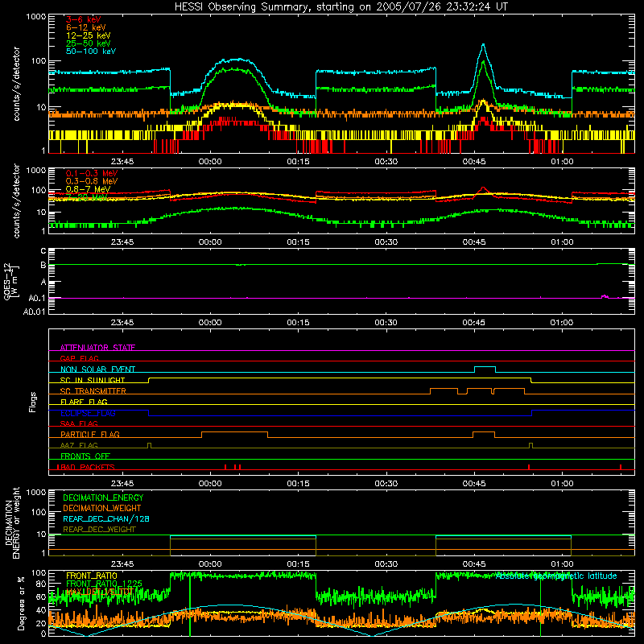Screen dimensions: 644x644
Task: Click the SC_TRANSMITTER flag label
Action: [93, 391]
